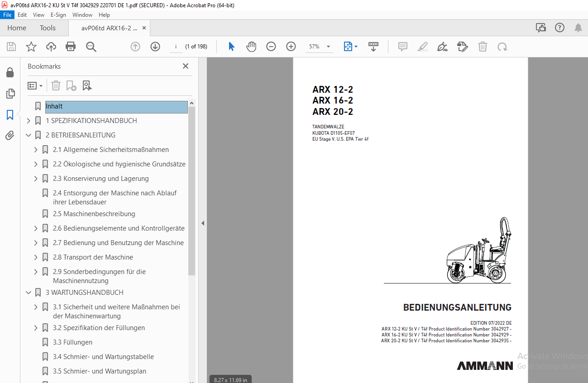Expand 2.3 Konservierung und Lagerung
Screen dimensions: 588x383
point(36,179)
